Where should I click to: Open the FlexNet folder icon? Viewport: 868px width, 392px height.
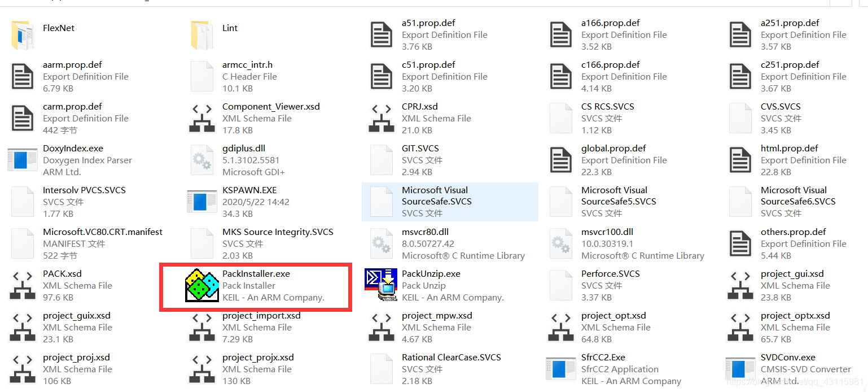pyautogui.click(x=23, y=35)
